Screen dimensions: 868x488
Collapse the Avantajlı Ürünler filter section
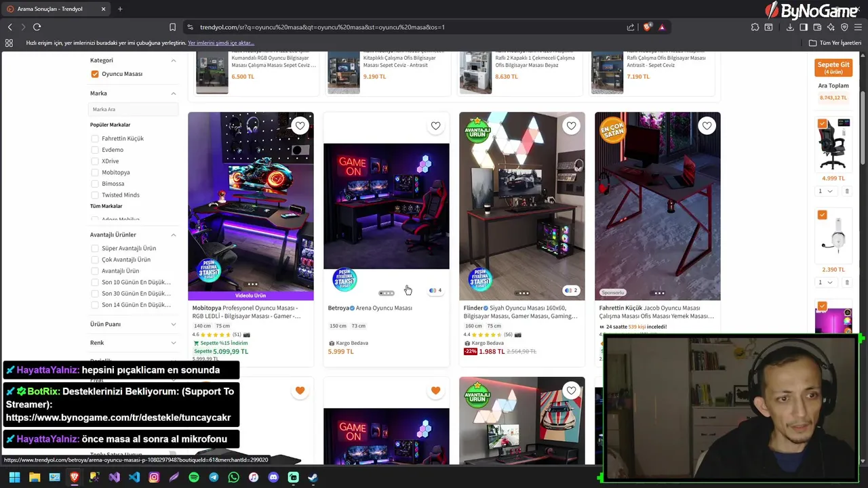coord(173,235)
